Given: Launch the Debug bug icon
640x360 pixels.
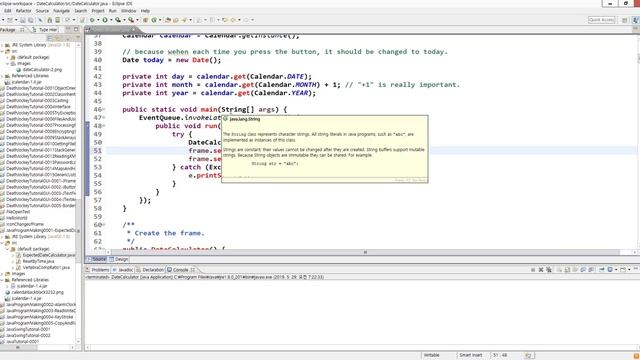Looking at the screenshot, I should coord(92,20).
